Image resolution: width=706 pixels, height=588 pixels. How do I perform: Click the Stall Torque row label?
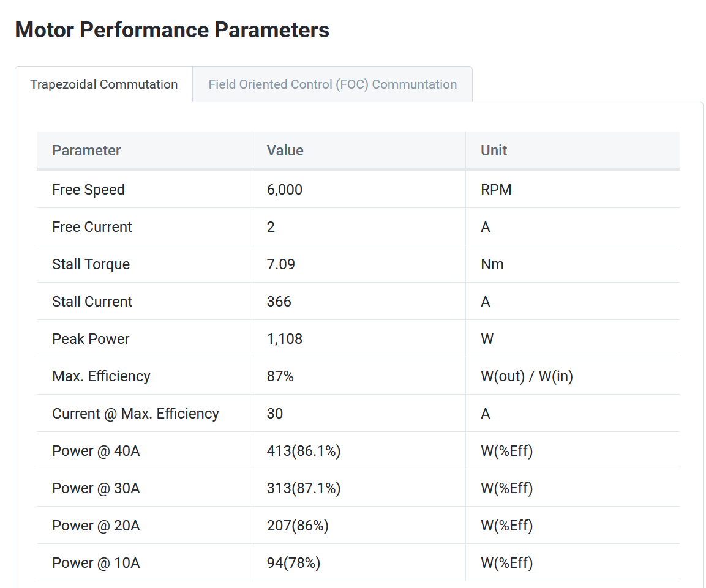pyautogui.click(x=91, y=264)
